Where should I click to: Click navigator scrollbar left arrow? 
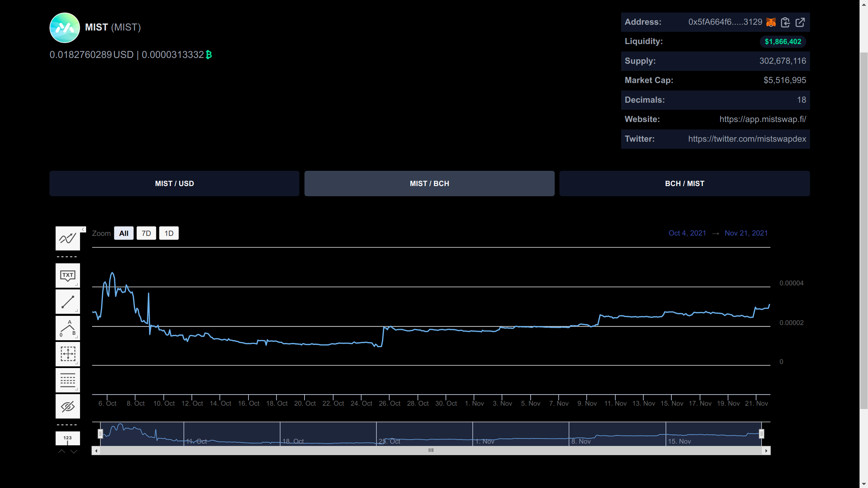click(x=96, y=450)
